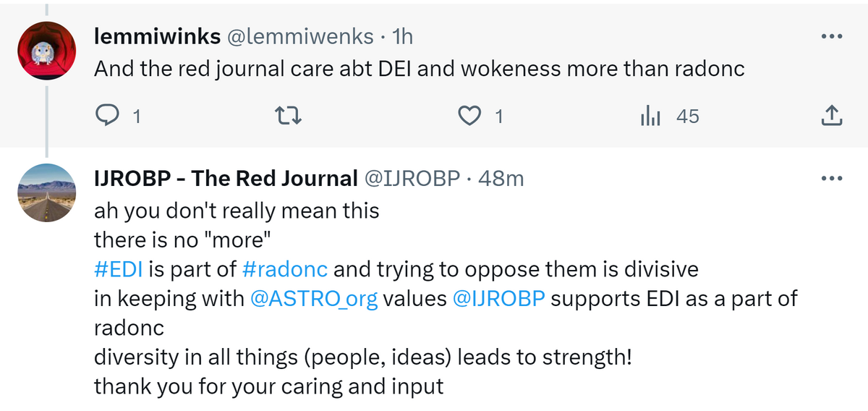Share lemmiwinks tweet via the upload icon
Viewport: 868px width, 411px height.
tap(832, 115)
